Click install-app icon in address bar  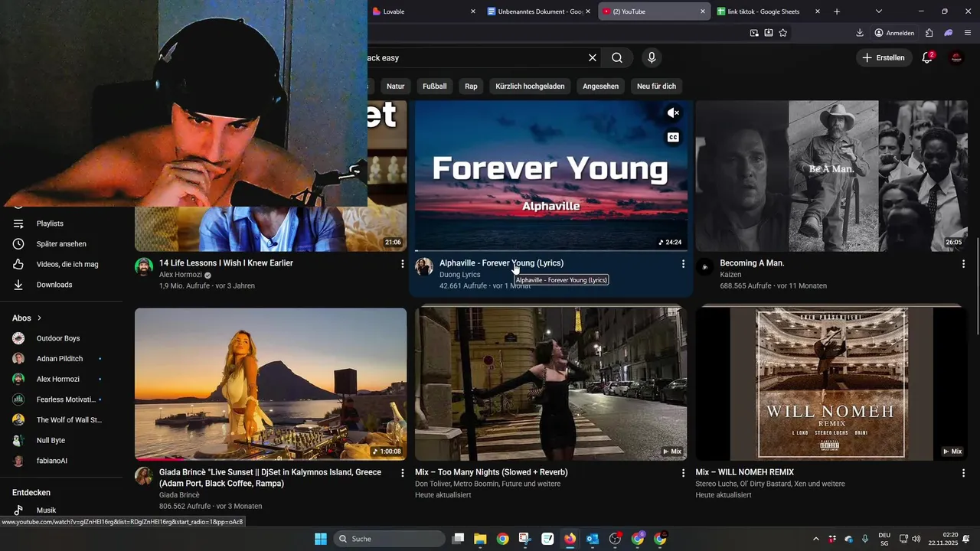[769, 33]
